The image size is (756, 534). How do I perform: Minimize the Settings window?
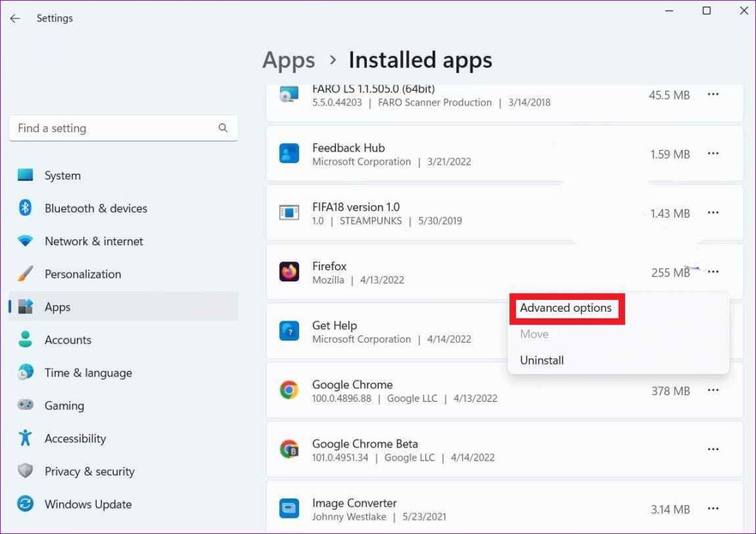click(669, 10)
